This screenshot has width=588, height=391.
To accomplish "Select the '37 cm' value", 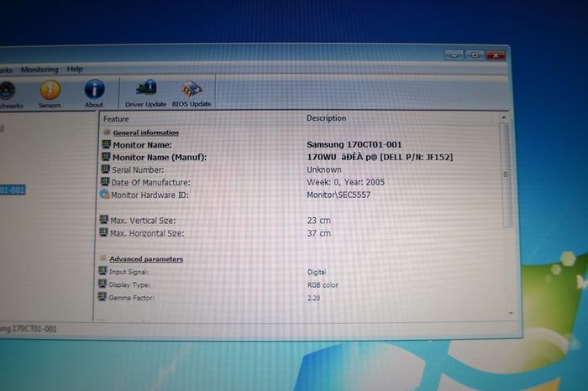I will click(x=318, y=233).
